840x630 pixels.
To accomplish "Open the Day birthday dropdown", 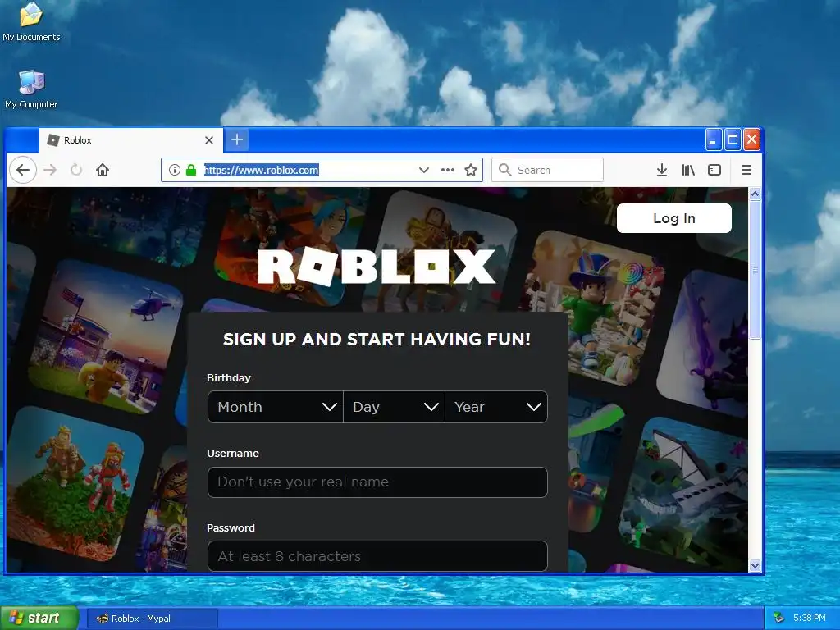I will (x=395, y=407).
